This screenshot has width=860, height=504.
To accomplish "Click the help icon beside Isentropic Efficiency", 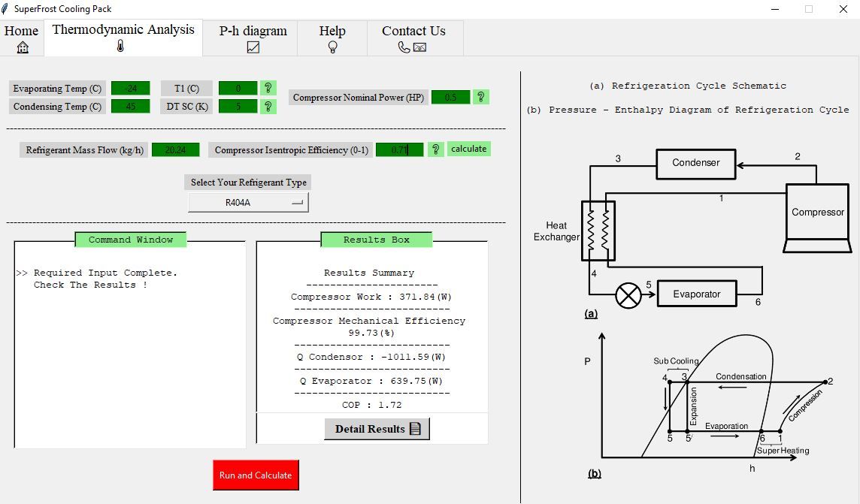I will [435, 149].
